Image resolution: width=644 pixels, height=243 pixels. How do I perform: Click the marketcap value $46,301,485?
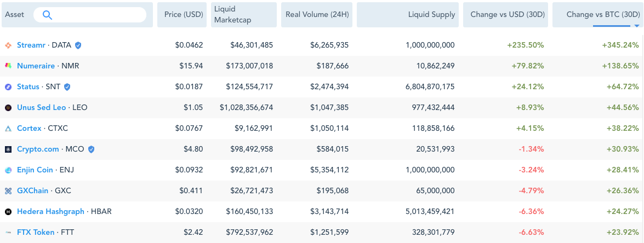[x=252, y=45]
